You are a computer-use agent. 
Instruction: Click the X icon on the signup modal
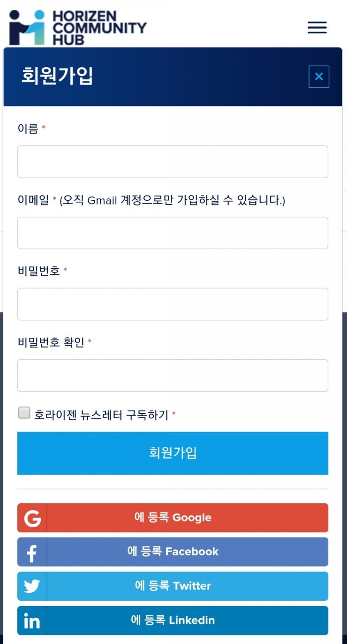319,76
